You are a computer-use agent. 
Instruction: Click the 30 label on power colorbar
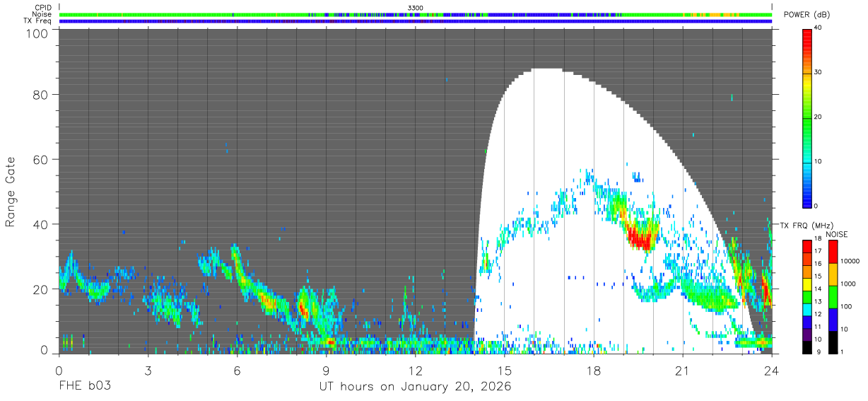pos(819,73)
